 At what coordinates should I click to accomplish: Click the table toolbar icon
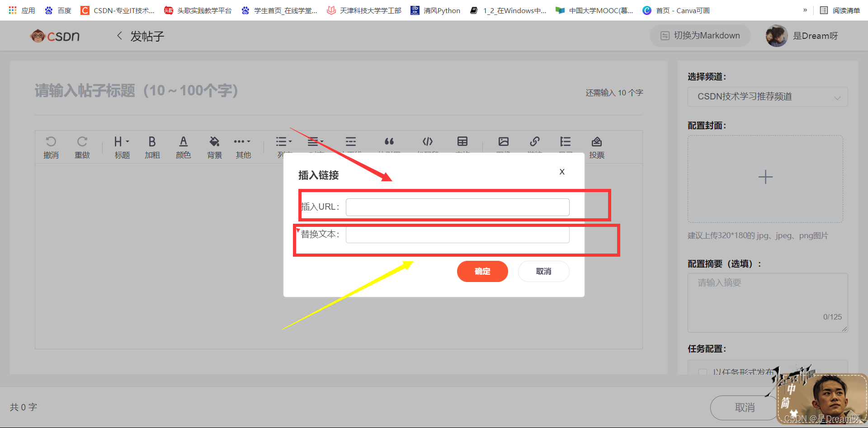coord(462,141)
